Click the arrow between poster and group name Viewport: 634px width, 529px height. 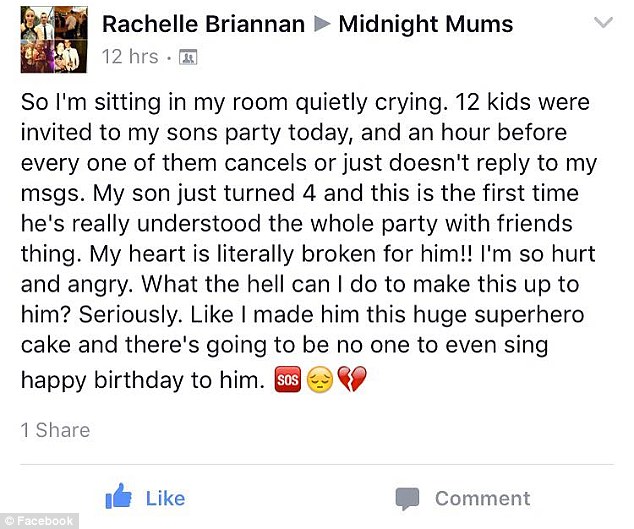321,23
